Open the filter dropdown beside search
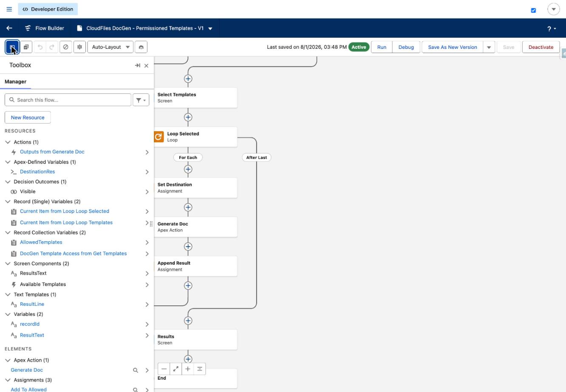 point(141,100)
